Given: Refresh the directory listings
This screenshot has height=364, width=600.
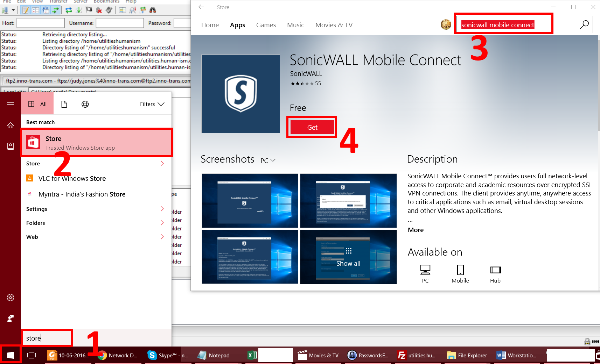Looking at the screenshot, I should tap(68, 10).
